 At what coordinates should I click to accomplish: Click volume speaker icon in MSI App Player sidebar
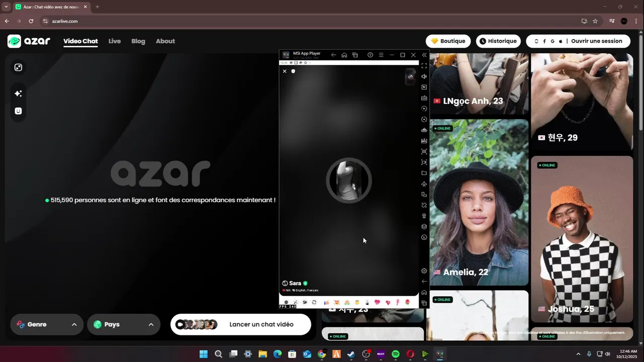click(x=424, y=76)
